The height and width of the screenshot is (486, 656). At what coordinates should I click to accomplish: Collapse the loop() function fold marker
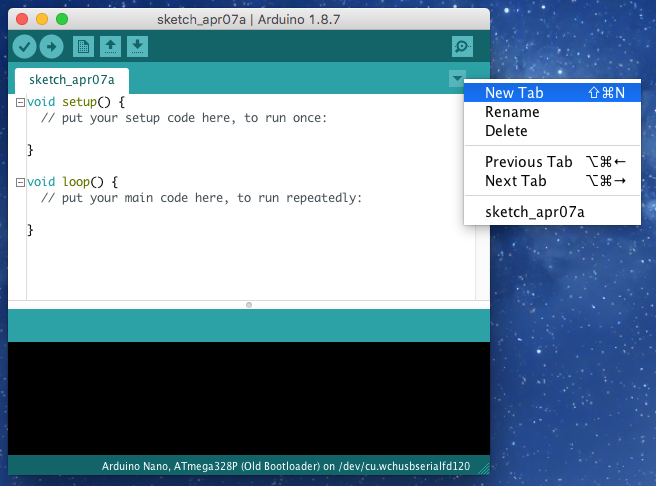[20, 182]
